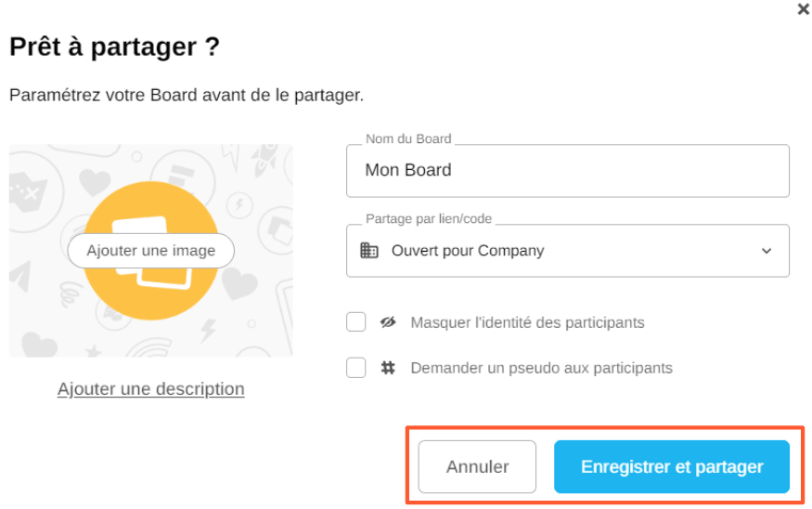Click the crossed-out eye icon
The image size is (812, 509).
[388, 322]
